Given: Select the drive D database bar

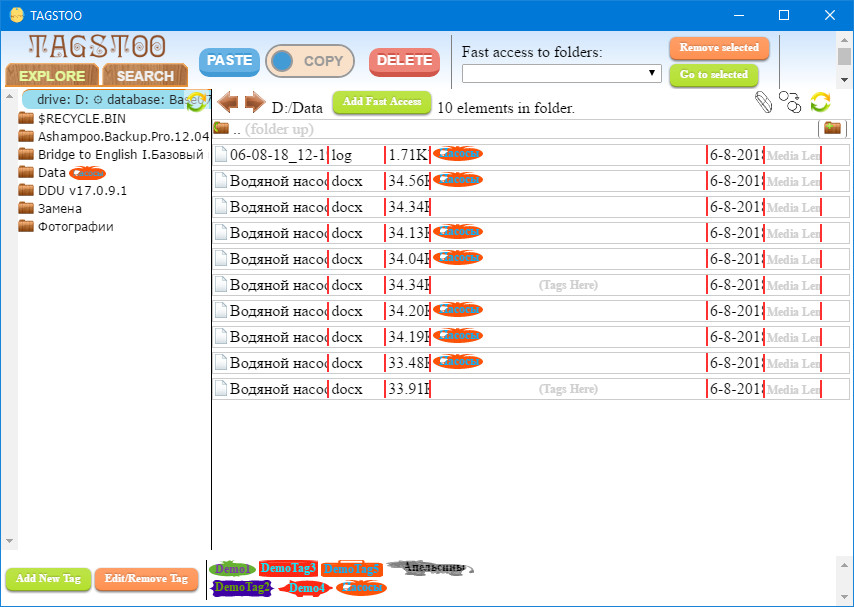Looking at the screenshot, I should coord(115,100).
